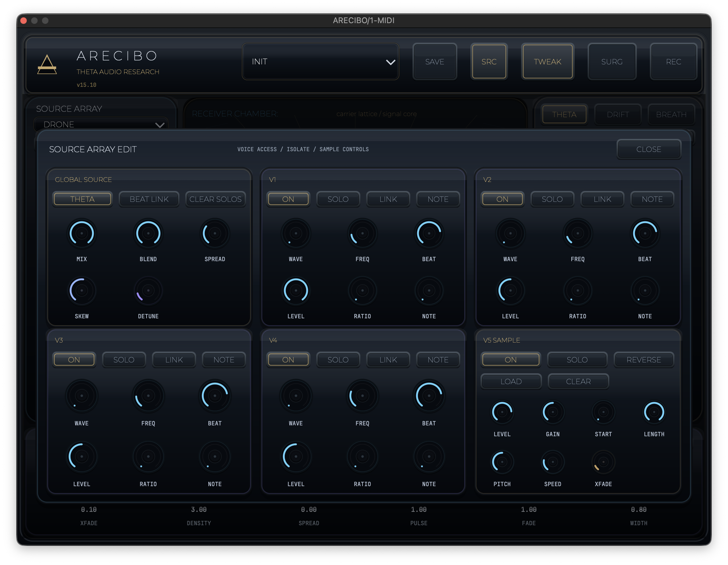Toggle V5 SAMPLE ON button
Image resolution: width=728 pixels, height=565 pixels.
point(511,360)
